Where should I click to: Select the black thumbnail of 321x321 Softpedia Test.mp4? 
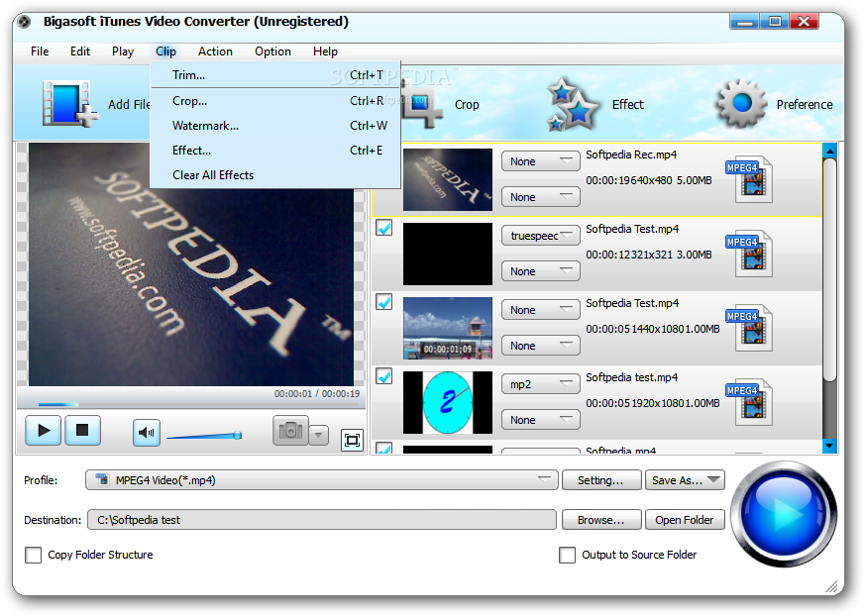click(x=448, y=255)
